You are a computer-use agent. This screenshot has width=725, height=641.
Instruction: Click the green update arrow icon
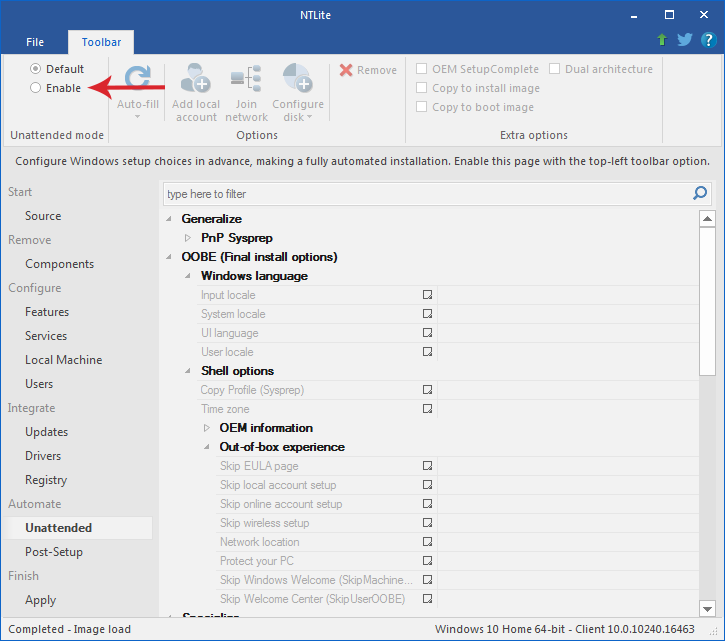662,40
